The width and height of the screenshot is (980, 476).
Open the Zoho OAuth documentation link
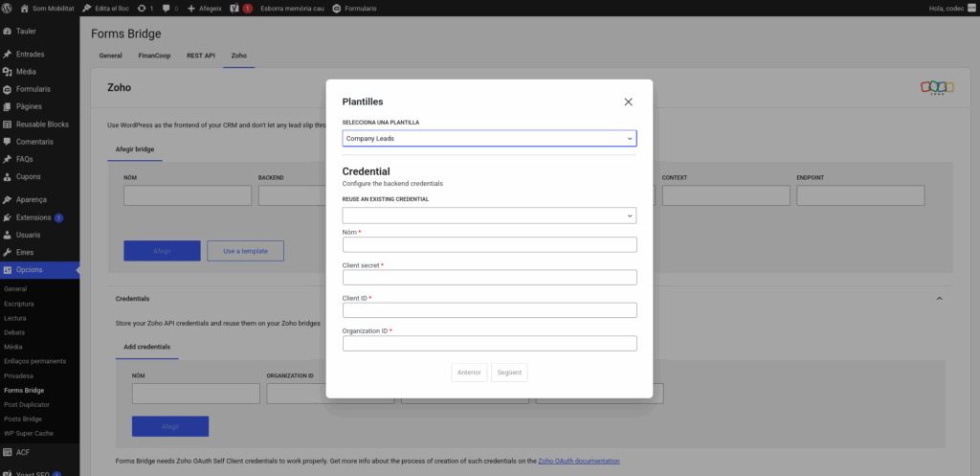coord(579,461)
